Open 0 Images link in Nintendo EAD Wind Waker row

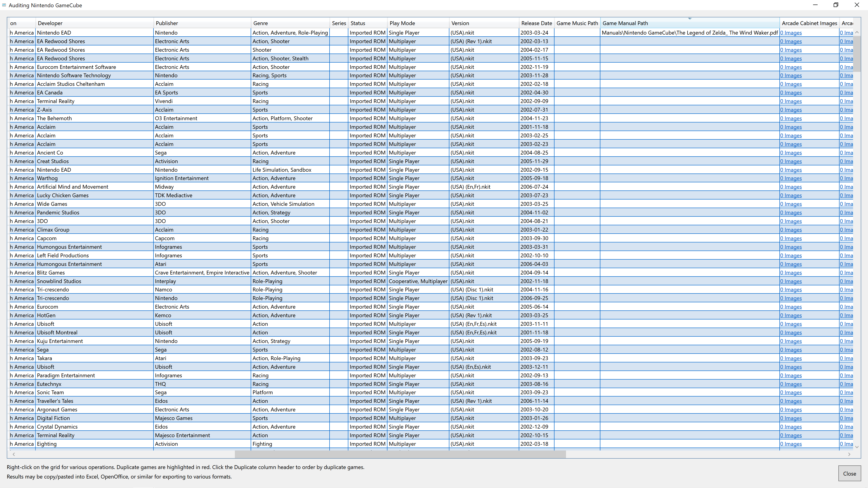click(791, 33)
